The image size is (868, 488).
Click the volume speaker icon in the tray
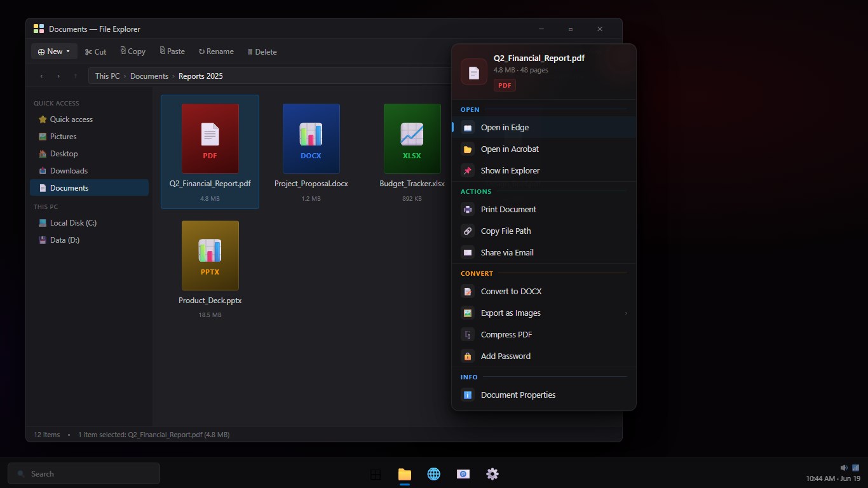point(844,468)
